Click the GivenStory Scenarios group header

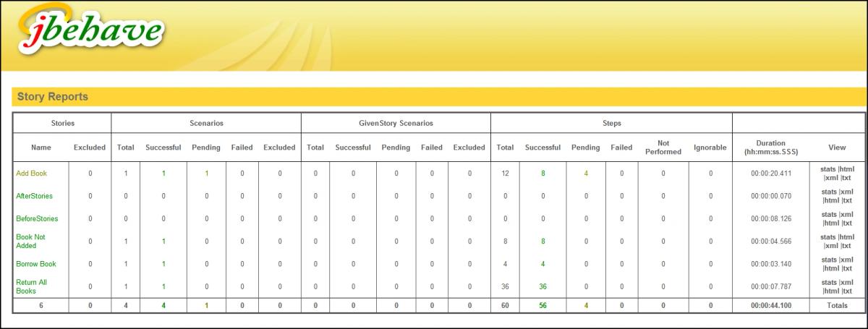click(396, 124)
